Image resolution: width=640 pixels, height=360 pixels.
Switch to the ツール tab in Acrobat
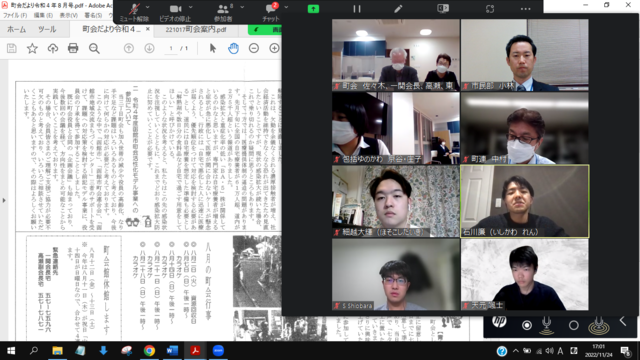pos(47,29)
